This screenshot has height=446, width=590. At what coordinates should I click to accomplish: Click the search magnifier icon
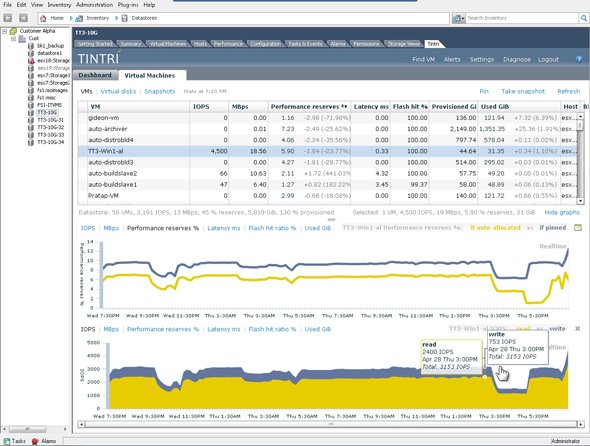tap(584, 18)
